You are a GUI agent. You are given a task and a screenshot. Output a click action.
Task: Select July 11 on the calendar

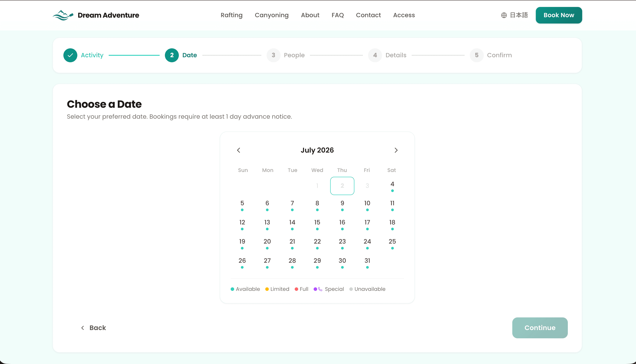(392, 205)
